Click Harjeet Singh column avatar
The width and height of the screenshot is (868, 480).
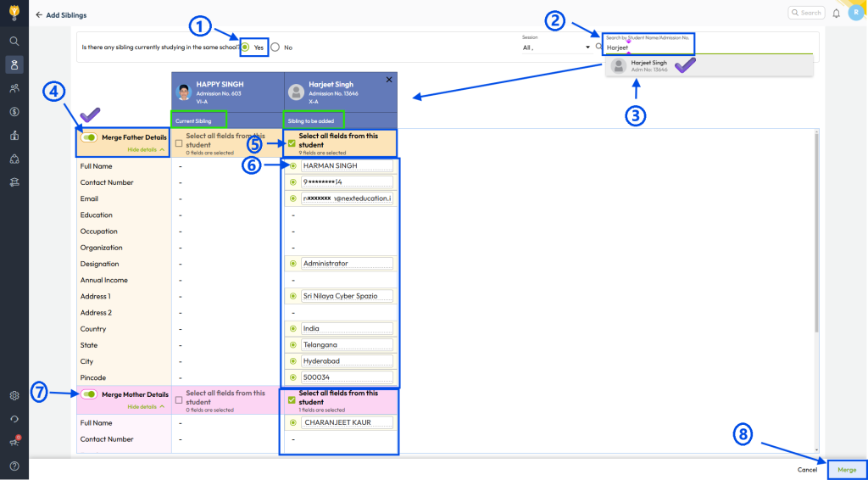pos(297,92)
